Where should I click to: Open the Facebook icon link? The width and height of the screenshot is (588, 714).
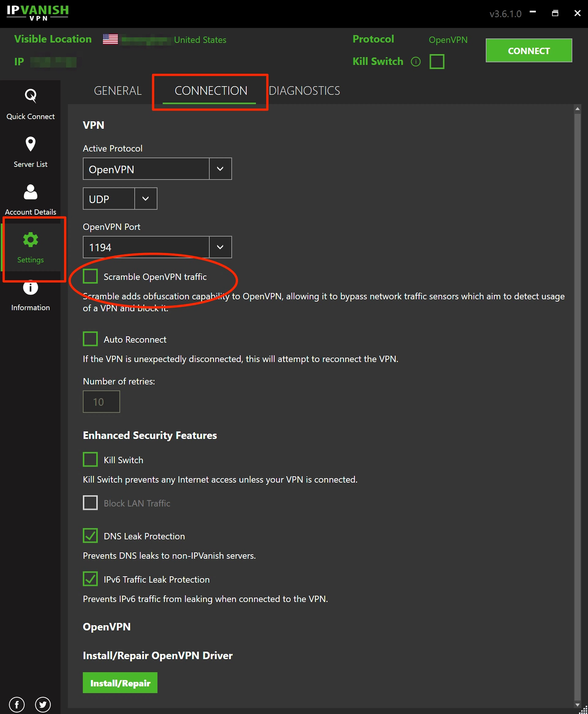17,705
